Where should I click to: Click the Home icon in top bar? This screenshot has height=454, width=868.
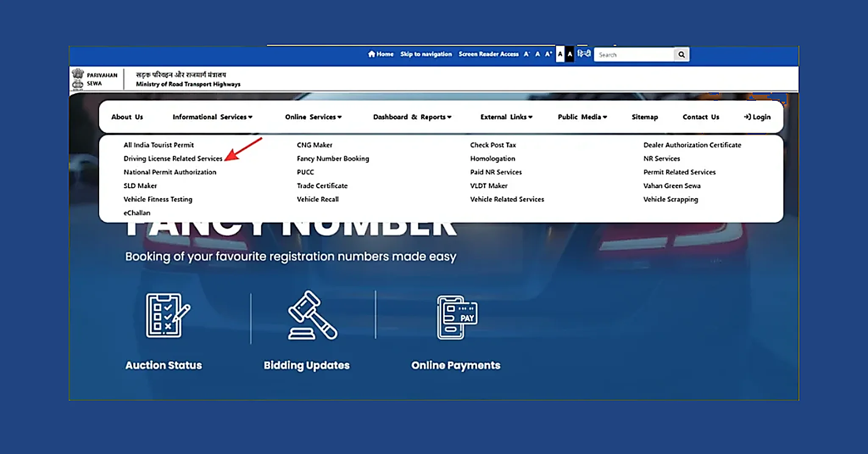pyautogui.click(x=372, y=54)
